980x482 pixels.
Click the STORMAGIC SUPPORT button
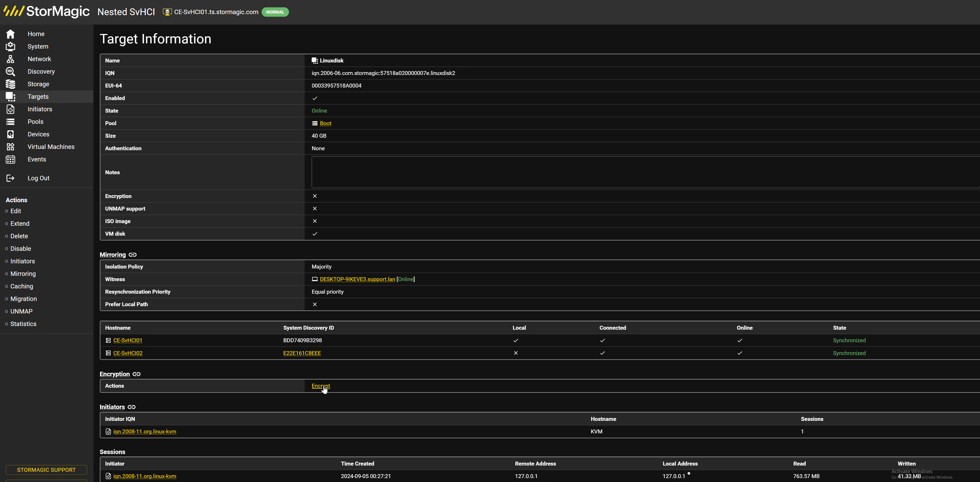coord(46,470)
